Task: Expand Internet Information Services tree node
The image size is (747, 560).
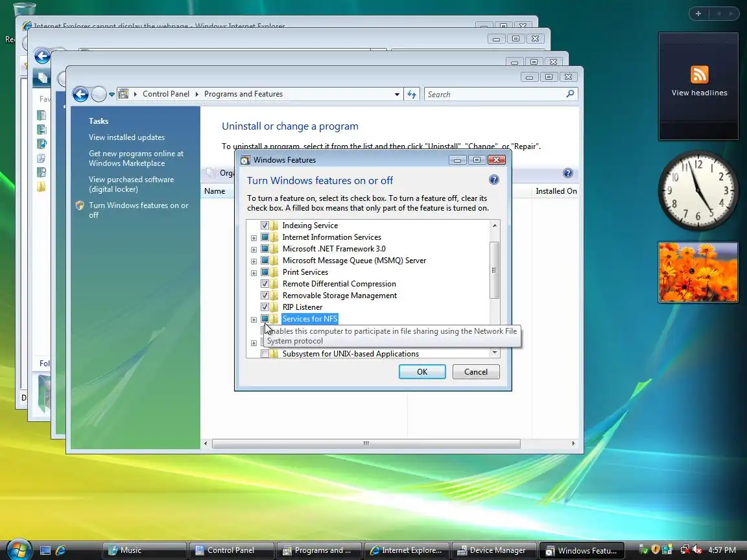Action: pos(254,238)
